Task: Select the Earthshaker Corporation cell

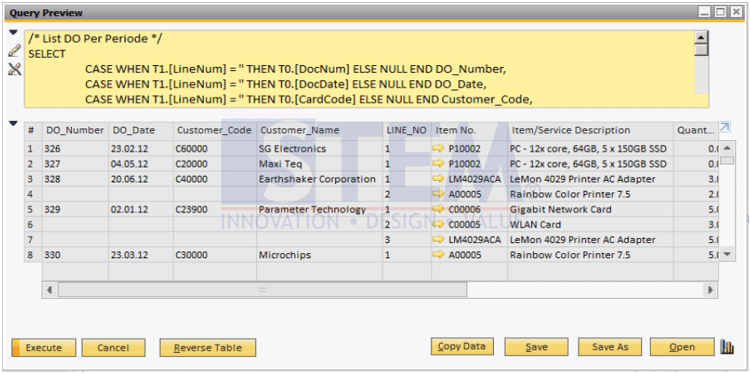Action: (320, 179)
